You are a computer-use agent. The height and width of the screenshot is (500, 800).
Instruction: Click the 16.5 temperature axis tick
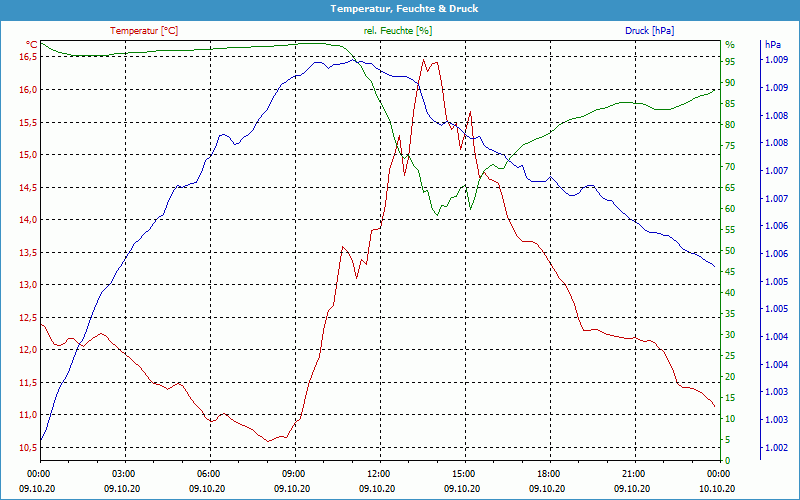pos(27,57)
